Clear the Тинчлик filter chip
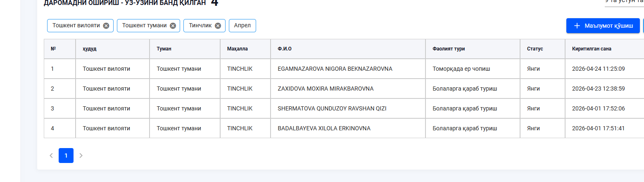Viewport: 644px width, 182px height. click(218, 26)
